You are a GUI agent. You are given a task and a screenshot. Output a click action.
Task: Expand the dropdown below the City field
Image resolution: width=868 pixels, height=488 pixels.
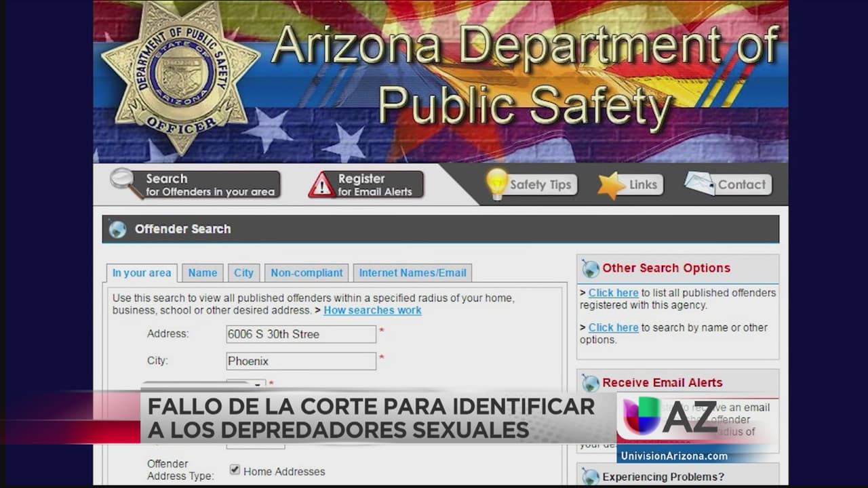point(257,384)
